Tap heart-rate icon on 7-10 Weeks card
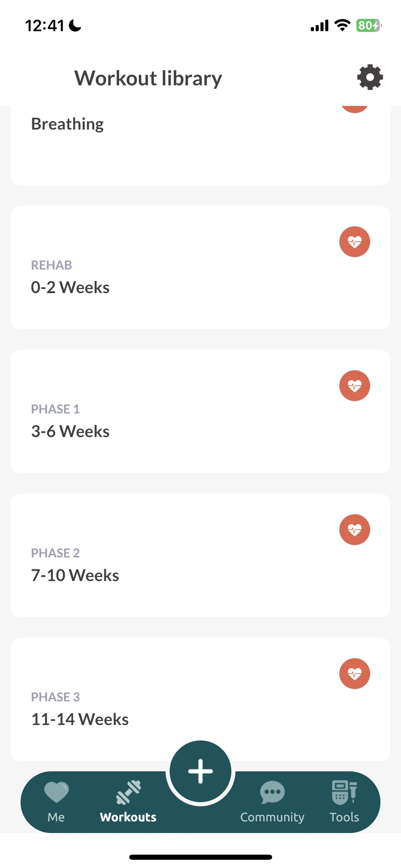 [354, 530]
